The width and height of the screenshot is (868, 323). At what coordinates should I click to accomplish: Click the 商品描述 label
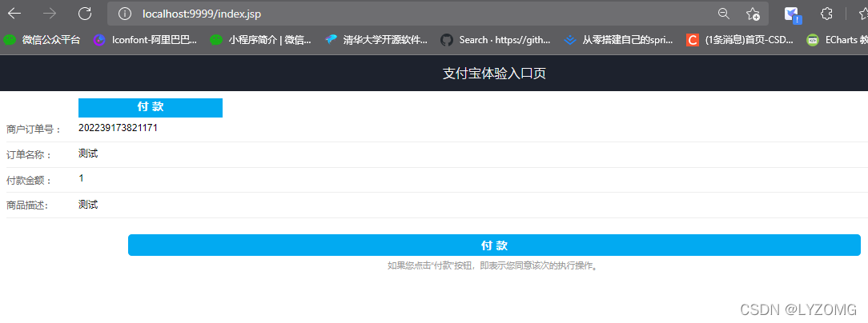pyautogui.click(x=27, y=205)
